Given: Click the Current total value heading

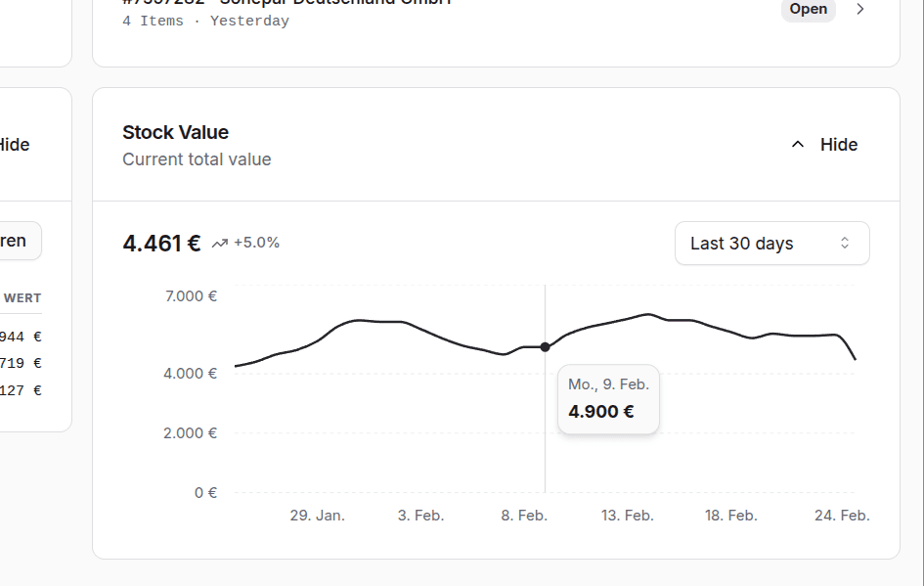Looking at the screenshot, I should [x=197, y=158].
